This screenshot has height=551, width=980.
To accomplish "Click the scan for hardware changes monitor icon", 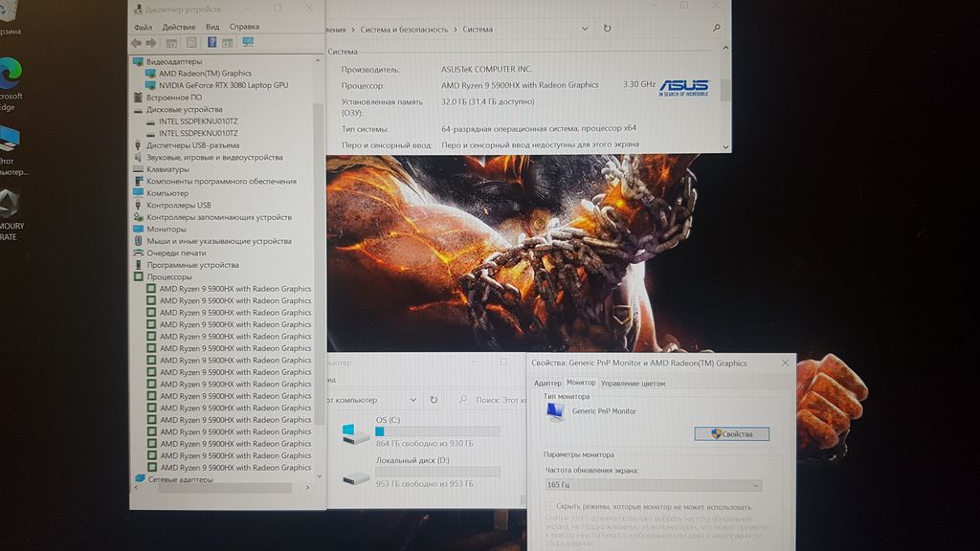I will tap(248, 43).
